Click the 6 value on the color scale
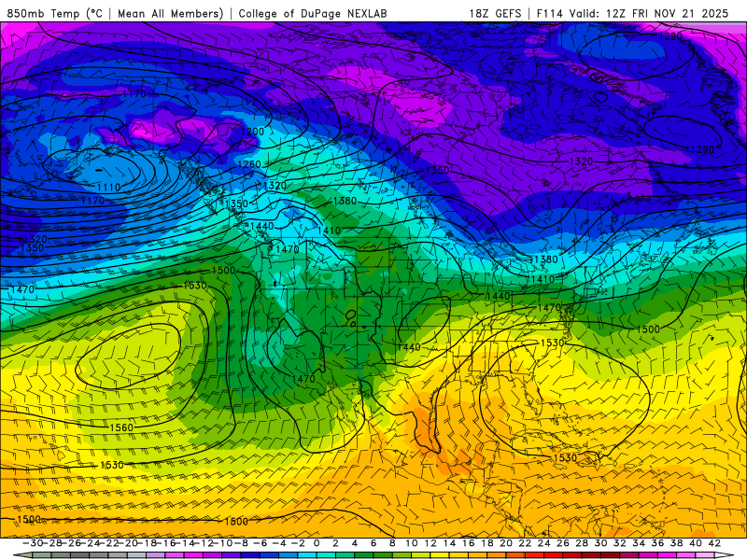Image resolution: width=747 pixels, height=560 pixels. point(373,543)
